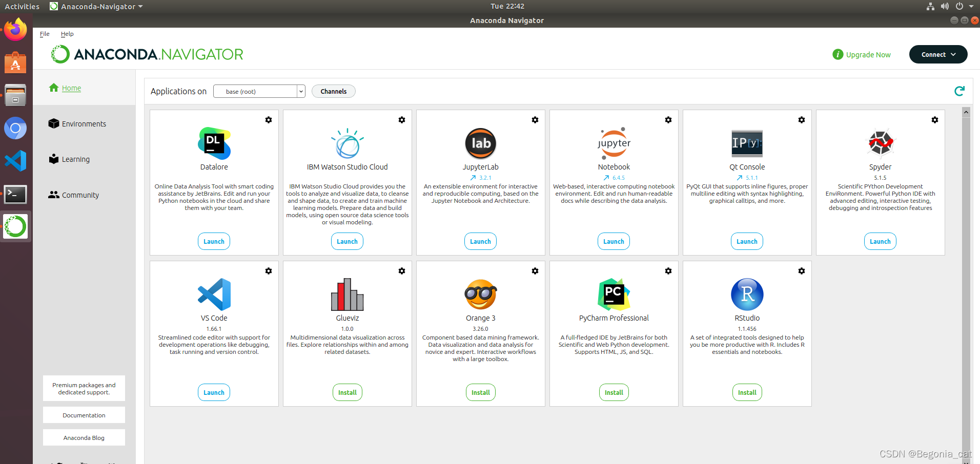Open the File menu

[45, 34]
